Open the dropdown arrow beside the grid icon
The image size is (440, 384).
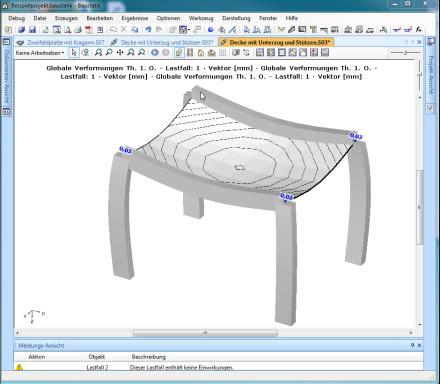tap(189, 30)
